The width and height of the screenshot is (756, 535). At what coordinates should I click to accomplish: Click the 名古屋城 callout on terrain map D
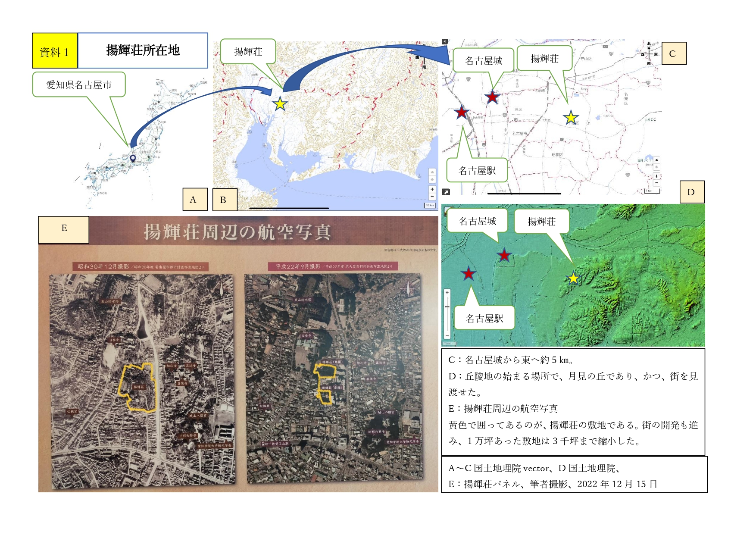tap(478, 221)
